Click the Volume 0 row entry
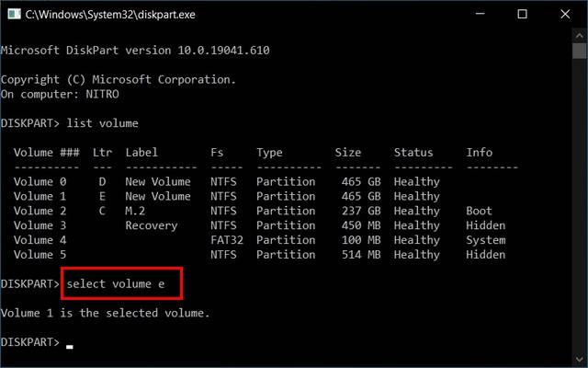This screenshot has width=588, height=368. point(40,181)
